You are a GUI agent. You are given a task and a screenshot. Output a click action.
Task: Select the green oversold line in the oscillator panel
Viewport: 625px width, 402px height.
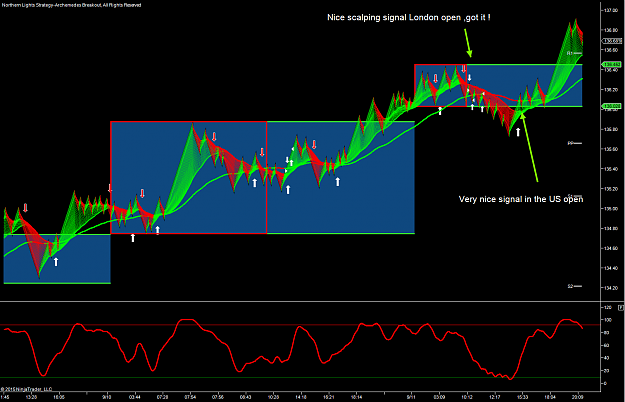[x=300, y=377]
